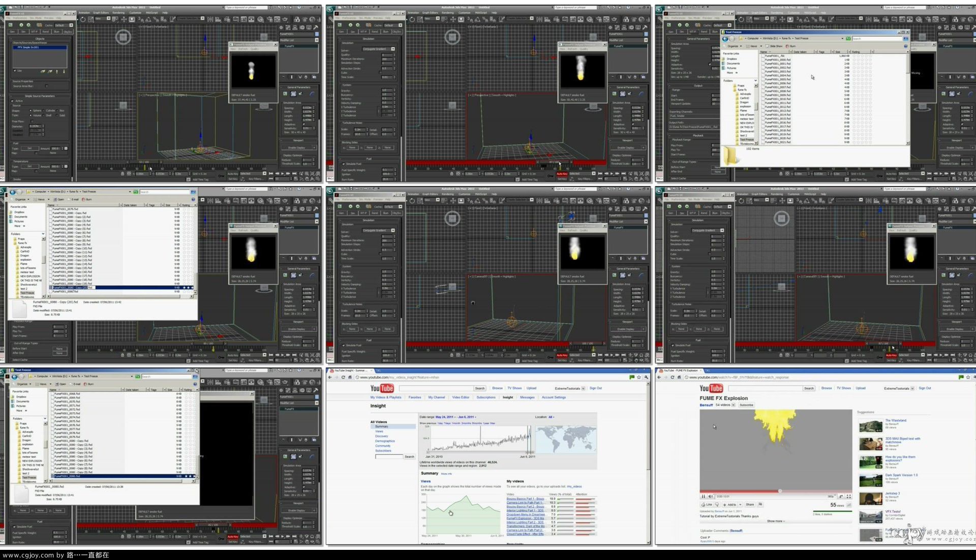Tick the checkbox beside FumeFX001_0075.fxd
The width and height of the screenshot is (976, 560).
51,421
